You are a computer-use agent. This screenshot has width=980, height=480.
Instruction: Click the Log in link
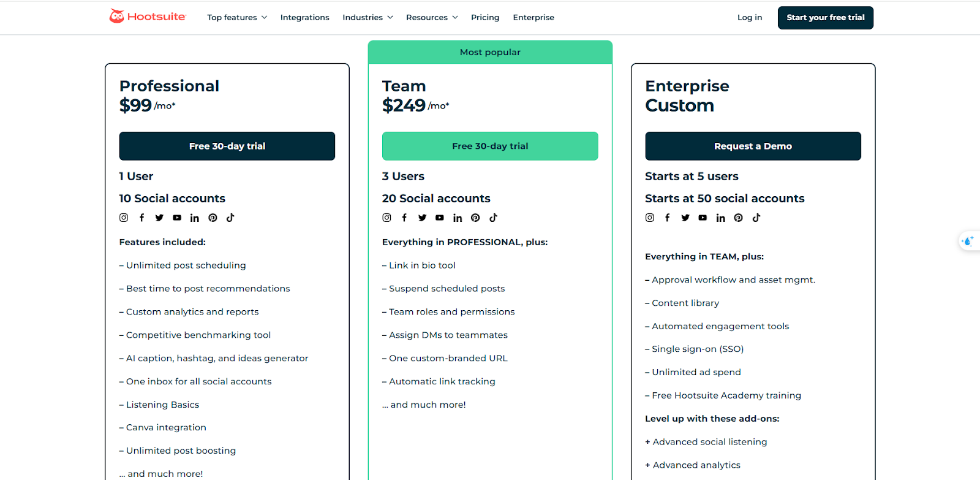tap(750, 17)
